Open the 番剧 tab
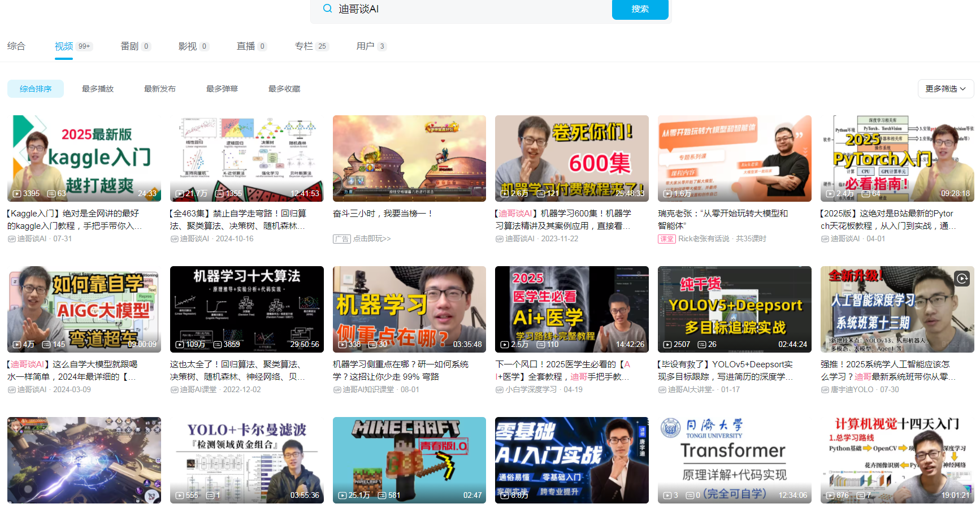 coord(136,46)
